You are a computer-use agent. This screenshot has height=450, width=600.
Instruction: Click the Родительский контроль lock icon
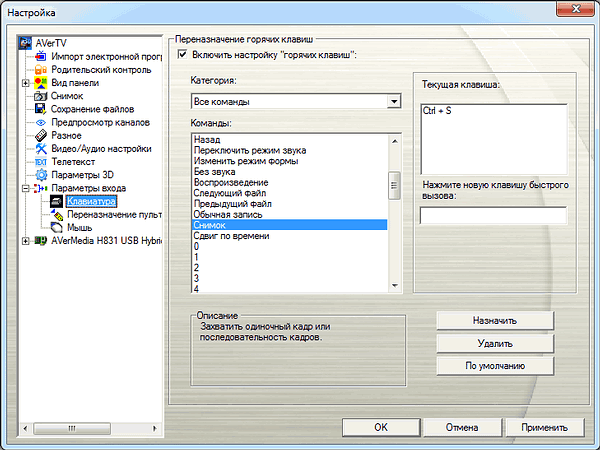(x=41, y=70)
